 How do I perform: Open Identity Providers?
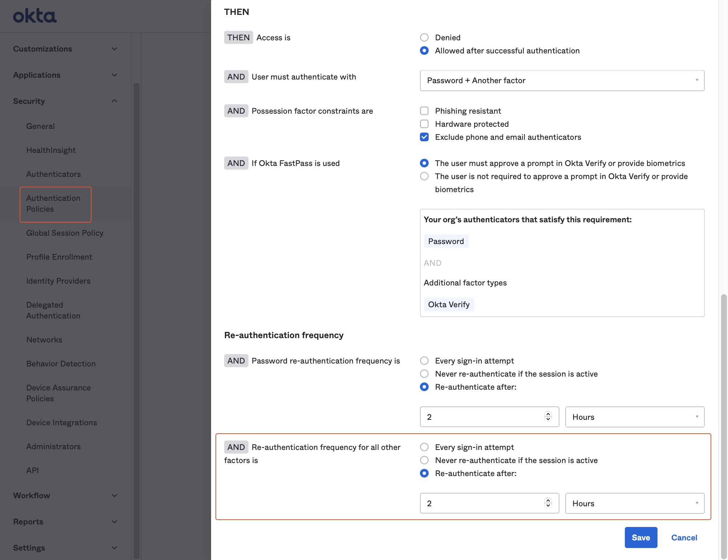pos(58,281)
